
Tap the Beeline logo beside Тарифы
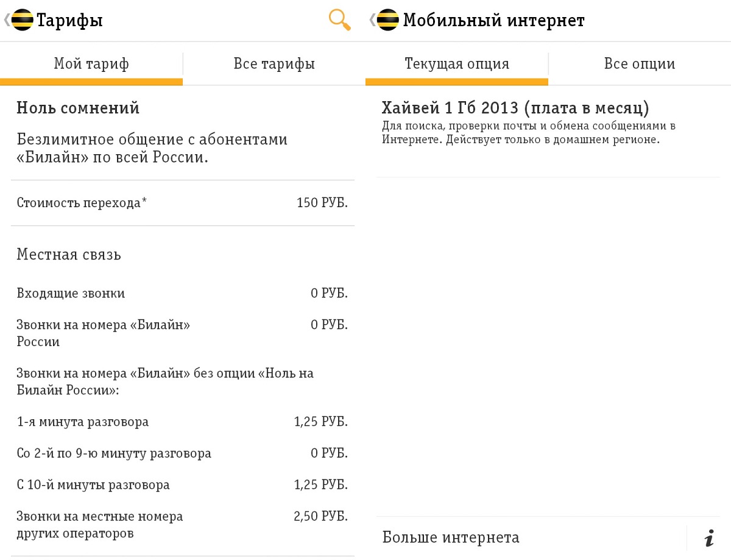click(x=22, y=20)
